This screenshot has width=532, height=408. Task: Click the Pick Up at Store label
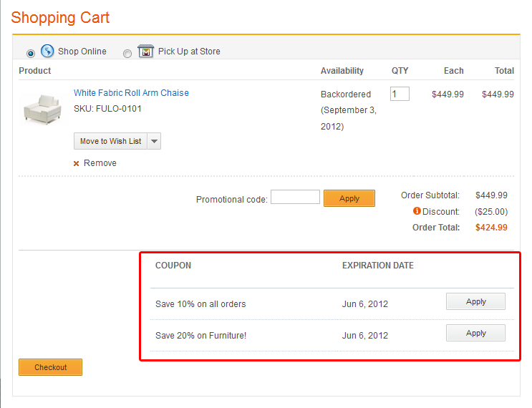pyautogui.click(x=189, y=52)
